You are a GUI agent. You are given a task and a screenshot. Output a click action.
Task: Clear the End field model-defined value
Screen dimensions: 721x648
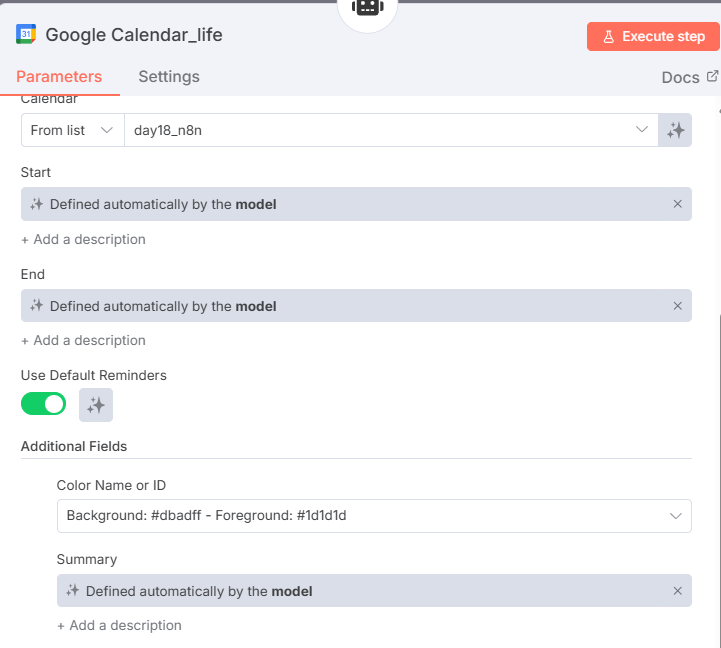(x=677, y=306)
